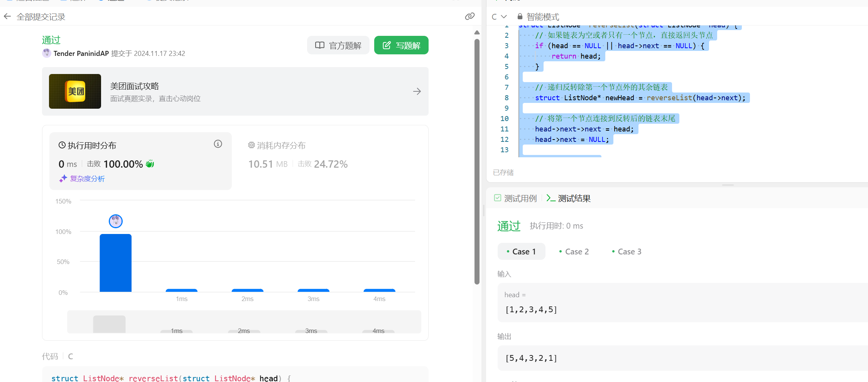Select Case 2 test case

[574, 252]
